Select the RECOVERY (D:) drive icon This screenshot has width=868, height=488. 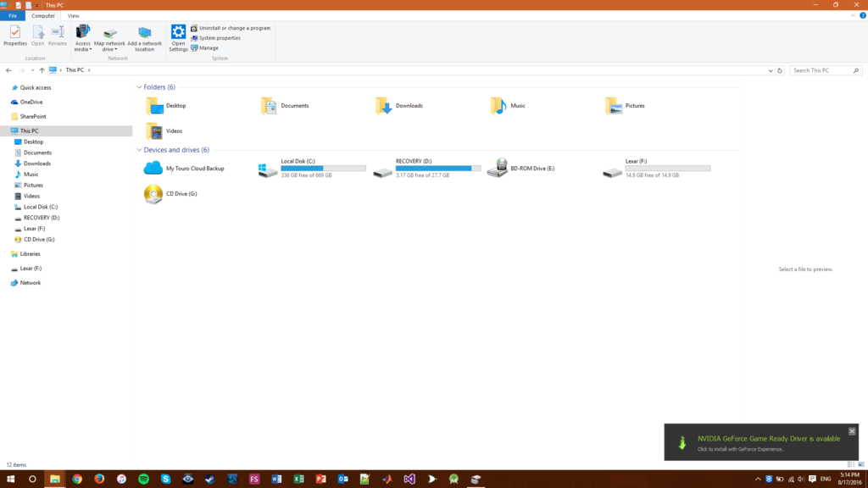point(382,168)
